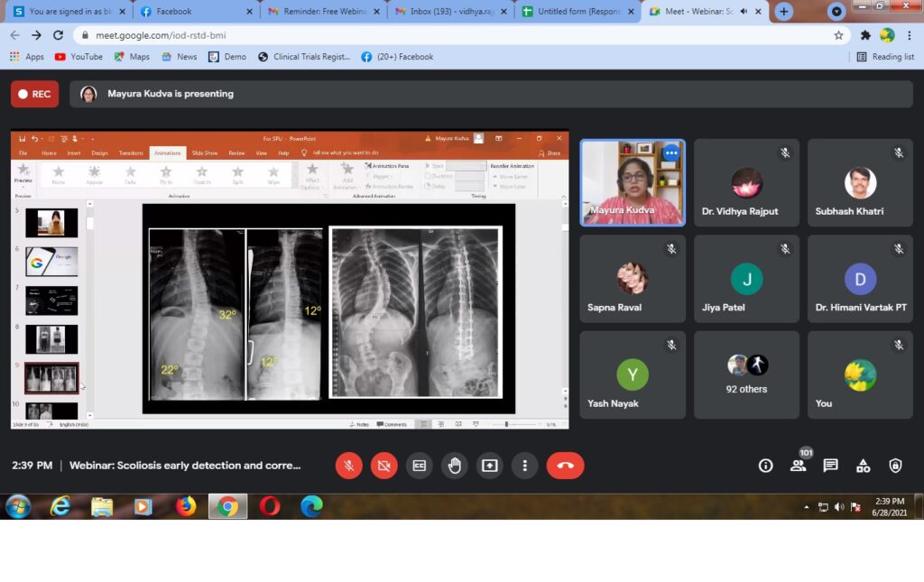Open options on Mayura Kudva tile
Viewport: 924px width, 582px height.
click(x=671, y=153)
